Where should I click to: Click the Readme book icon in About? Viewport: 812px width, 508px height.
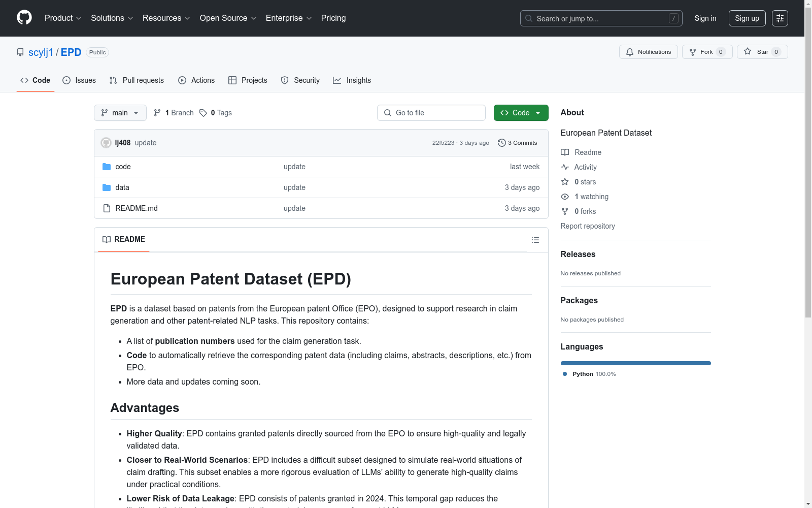tap(565, 152)
